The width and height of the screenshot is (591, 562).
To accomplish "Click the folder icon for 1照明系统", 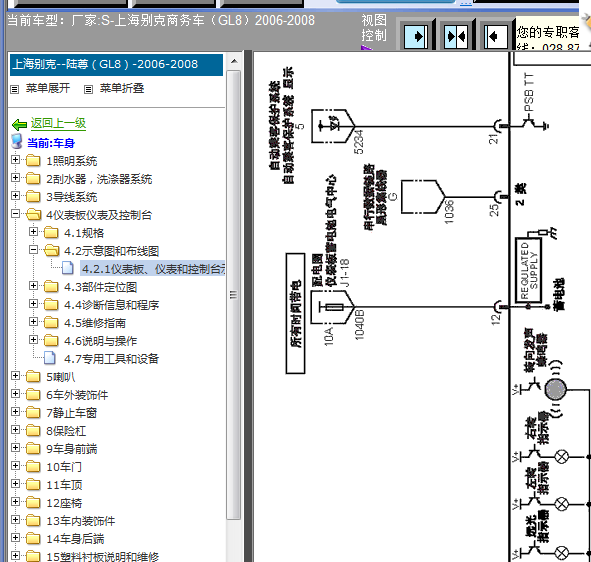I will (33, 161).
